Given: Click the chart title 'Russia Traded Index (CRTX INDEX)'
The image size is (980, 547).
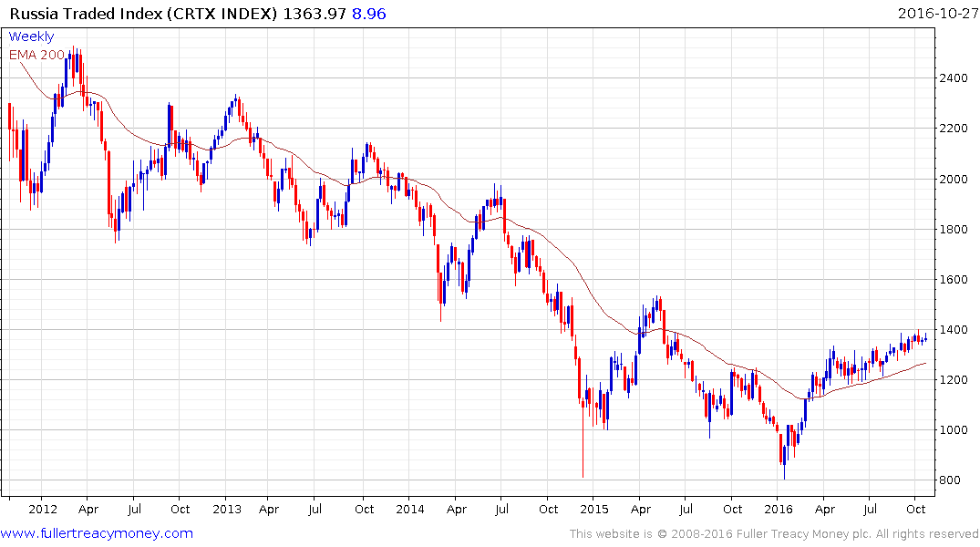Looking at the screenshot, I should 143,14.
